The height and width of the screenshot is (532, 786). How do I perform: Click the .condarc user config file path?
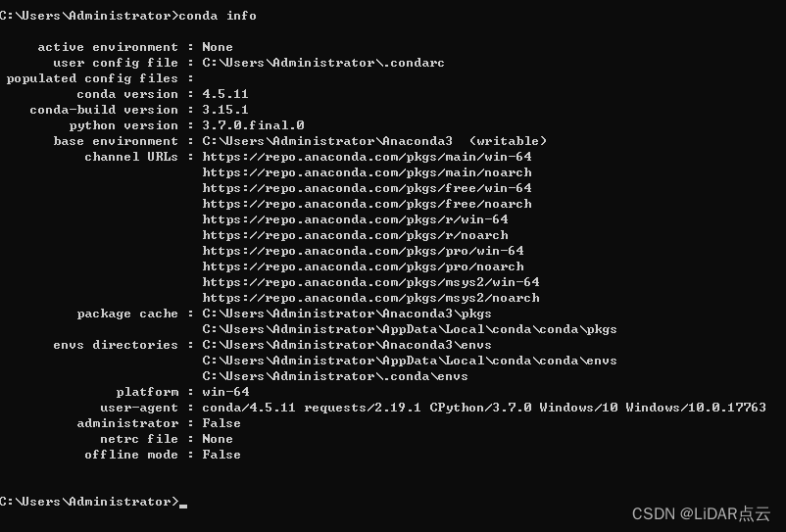coord(323,63)
